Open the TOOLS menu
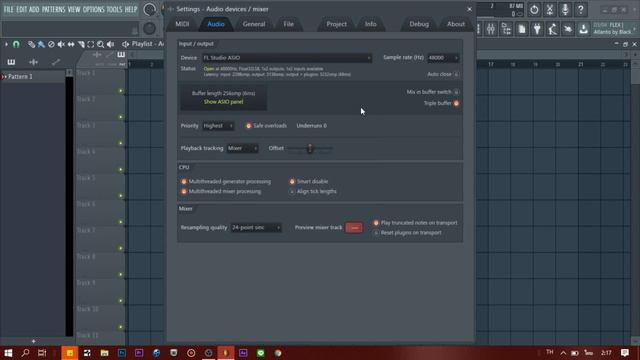This screenshot has height=360, width=640. click(x=114, y=9)
